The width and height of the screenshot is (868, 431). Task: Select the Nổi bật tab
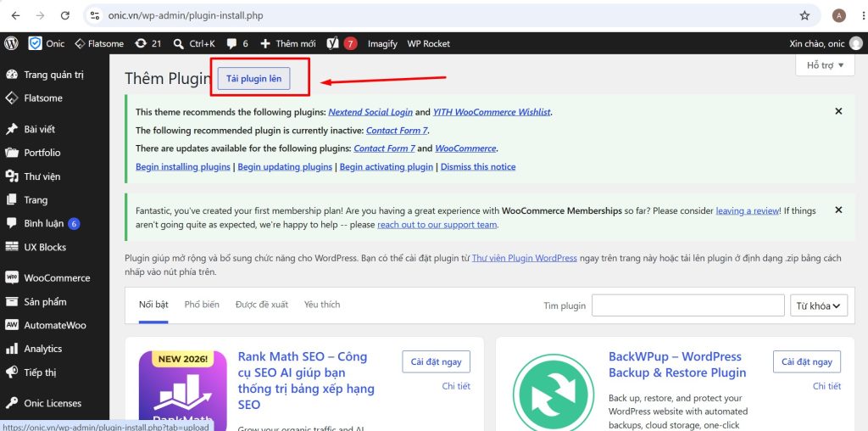(153, 305)
